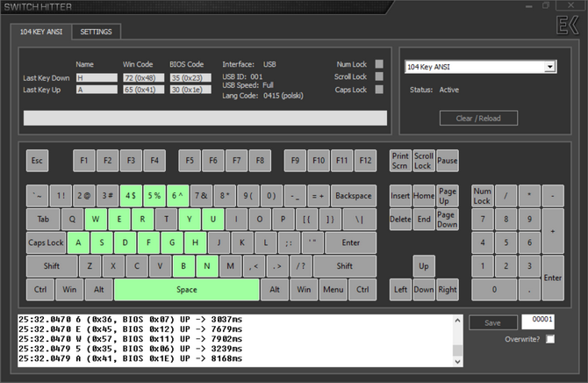Click the green 4 $ key
Image resolution: width=588 pixels, height=383 pixels.
click(131, 196)
